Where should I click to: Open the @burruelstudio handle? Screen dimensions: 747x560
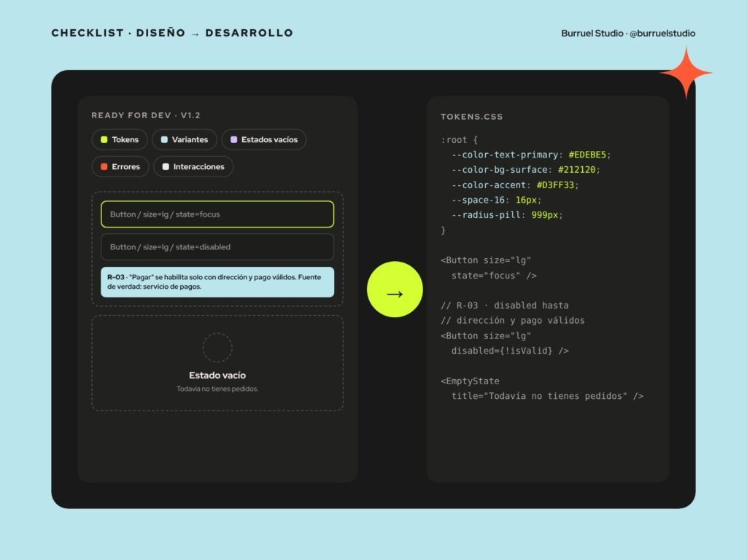662,34
